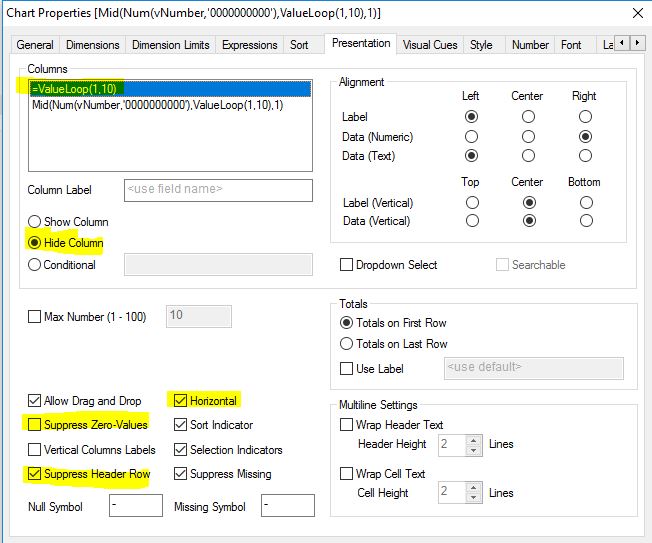652x543 pixels.
Task: Switch to the Expressions tab
Action: (249, 45)
